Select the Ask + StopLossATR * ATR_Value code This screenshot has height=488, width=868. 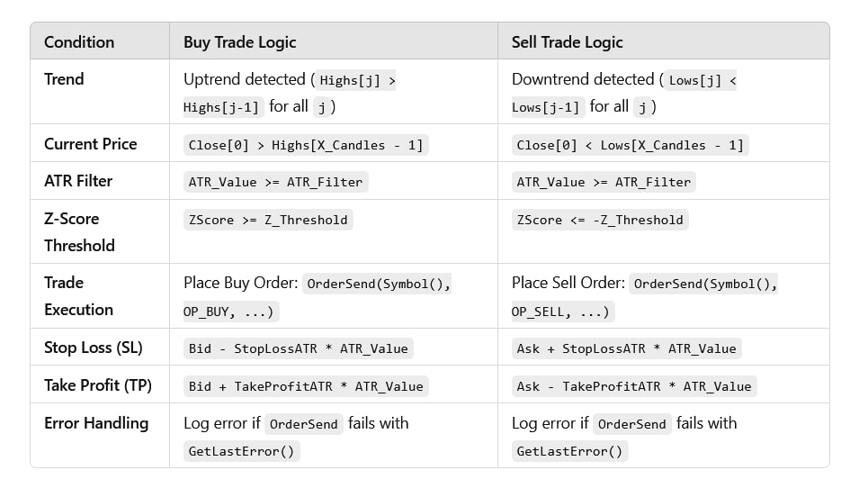[626, 348]
